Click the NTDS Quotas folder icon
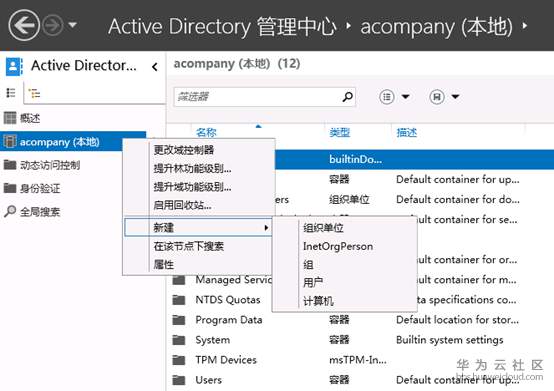Screen dimensions: 554x391 coord(179,300)
